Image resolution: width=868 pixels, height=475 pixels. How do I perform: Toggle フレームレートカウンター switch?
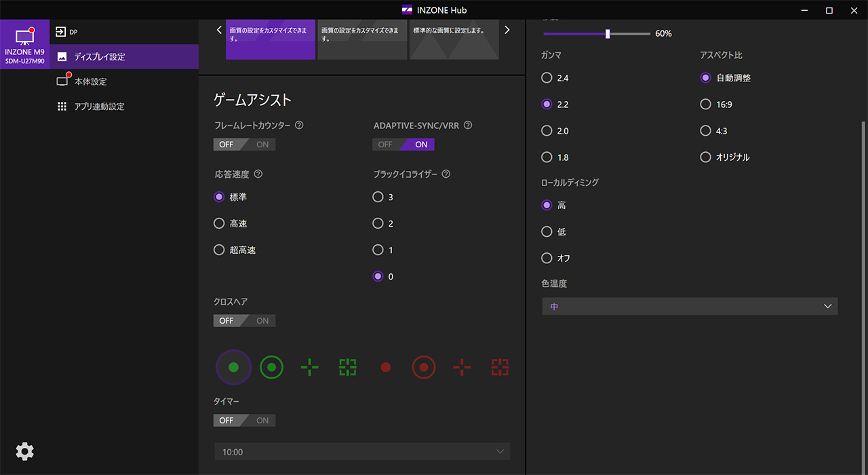click(x=245, y=145)
